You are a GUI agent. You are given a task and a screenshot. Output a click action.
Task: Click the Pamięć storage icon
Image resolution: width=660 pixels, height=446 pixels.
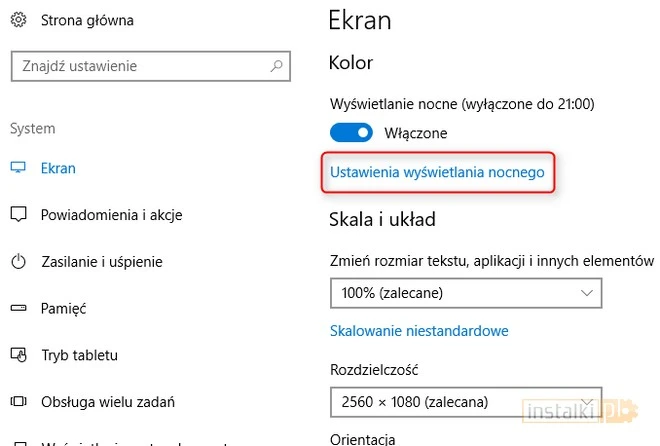(18, 309)
